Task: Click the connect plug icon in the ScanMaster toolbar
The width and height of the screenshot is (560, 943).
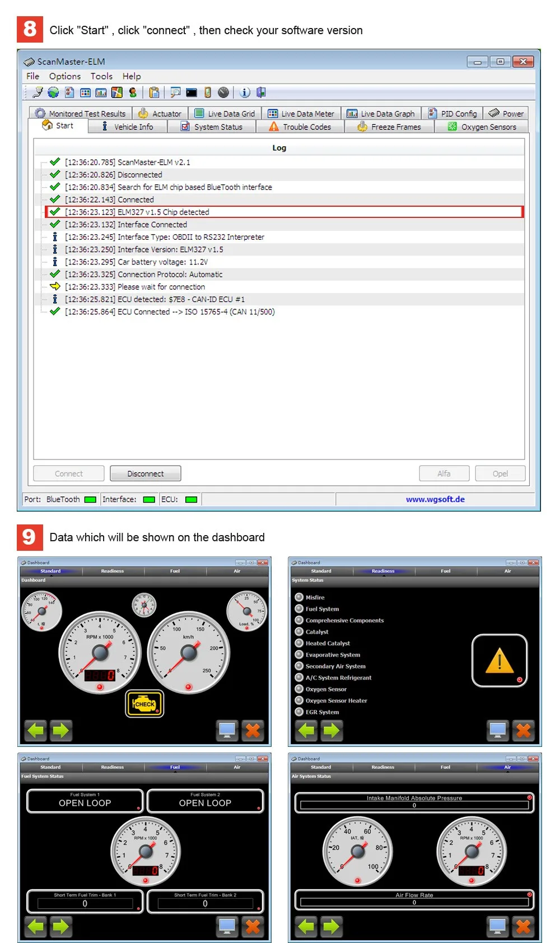Action: point(38,92)
